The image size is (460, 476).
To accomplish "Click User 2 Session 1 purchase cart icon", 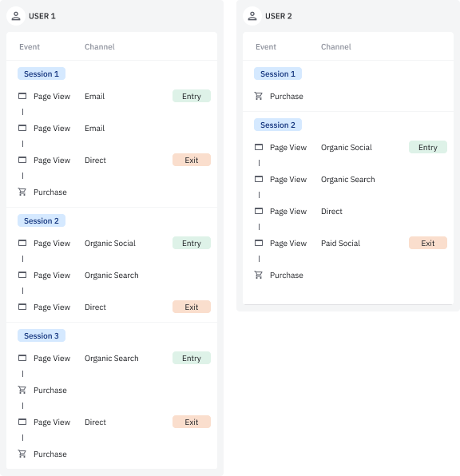I will [259, 96].
